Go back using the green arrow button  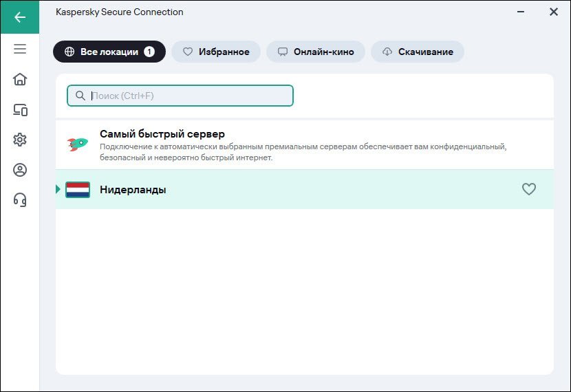tap(20, 17)
